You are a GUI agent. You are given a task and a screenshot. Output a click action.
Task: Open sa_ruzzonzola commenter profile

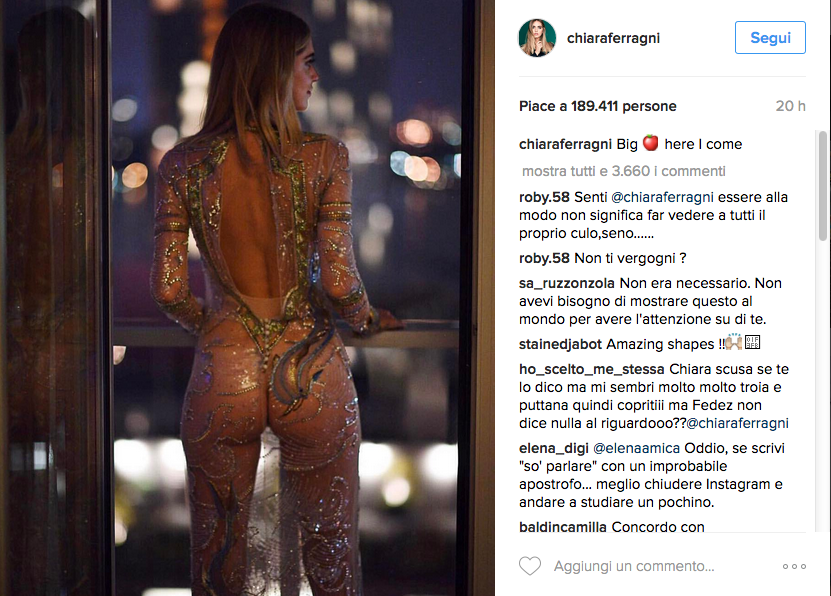point(567,283)
